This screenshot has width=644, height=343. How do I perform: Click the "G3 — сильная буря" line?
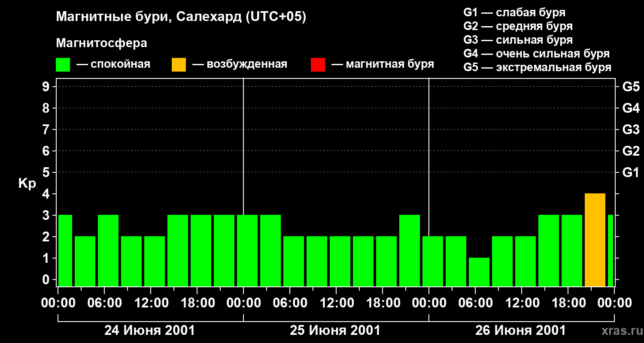[518, 40]
